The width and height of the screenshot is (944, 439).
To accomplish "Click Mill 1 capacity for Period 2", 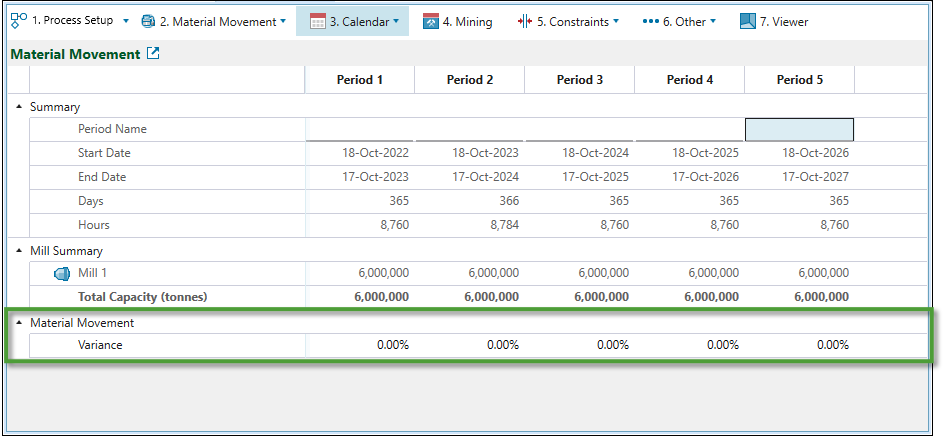I will 469,273.
